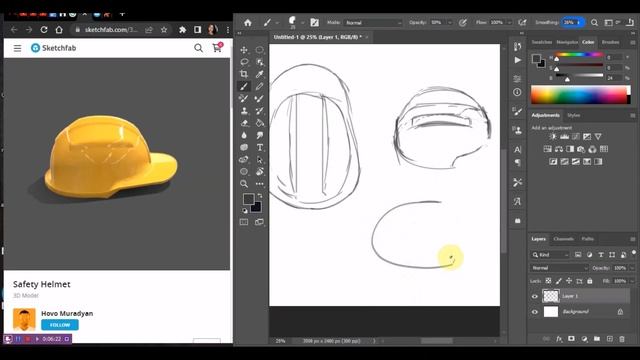Viewport: 640px width, 360px height.
Task: Select the Eyedropper tool
Action: (x=260, y=74)
